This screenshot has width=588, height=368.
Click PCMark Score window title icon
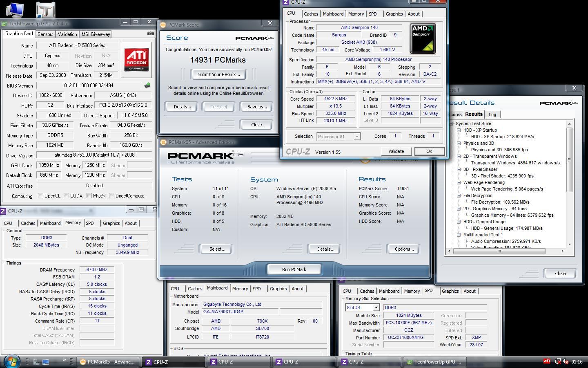coord(163,25)
